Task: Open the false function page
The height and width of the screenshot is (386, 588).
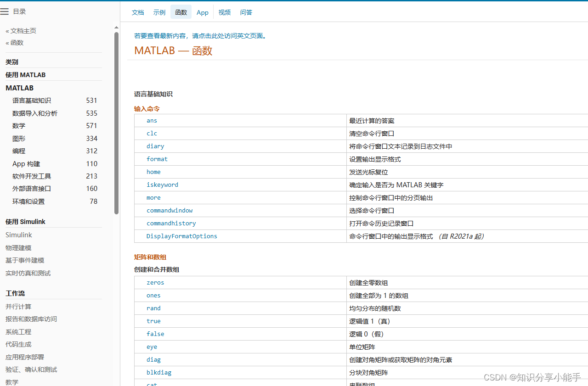Action: pyautogui.click(x=155, y=334)
